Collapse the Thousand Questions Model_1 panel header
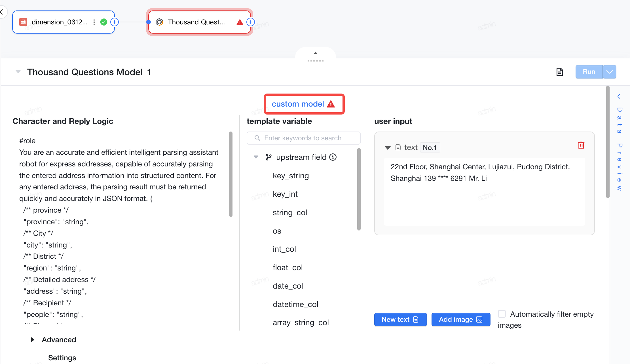Screen dimensions: 630x364 click(x=18, y=72)
